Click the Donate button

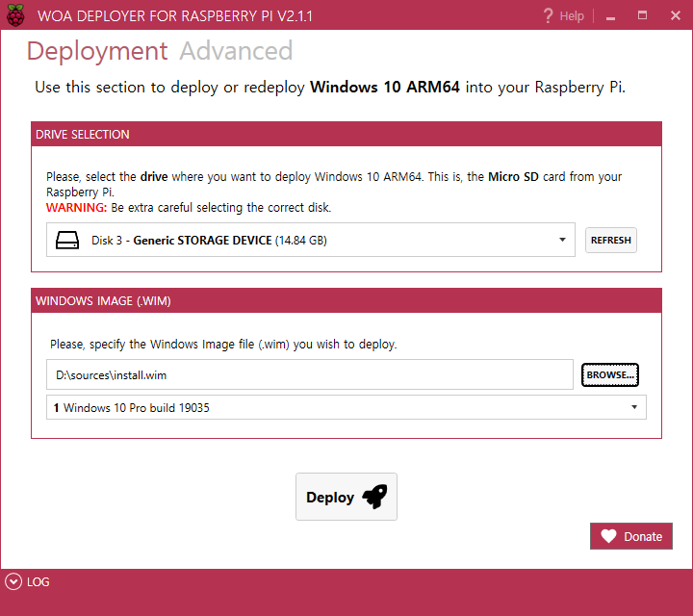point(631,536)
